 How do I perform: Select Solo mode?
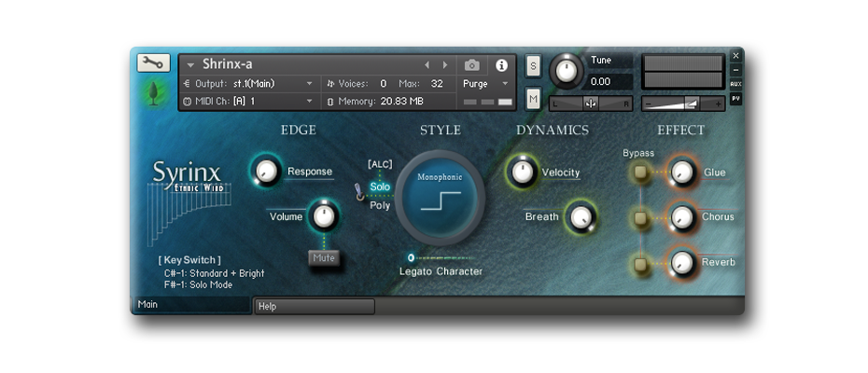380,187
